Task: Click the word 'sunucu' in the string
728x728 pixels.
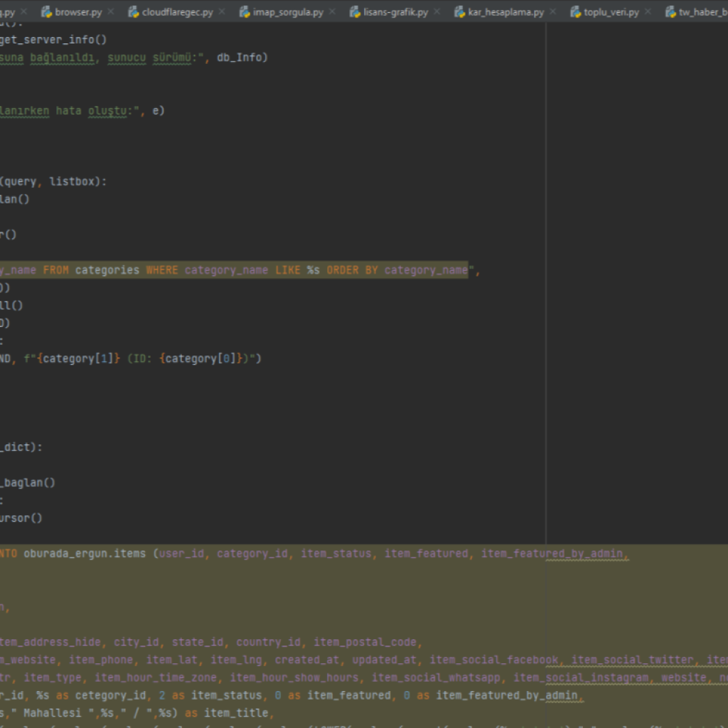Action: click(x=127, y=58)
